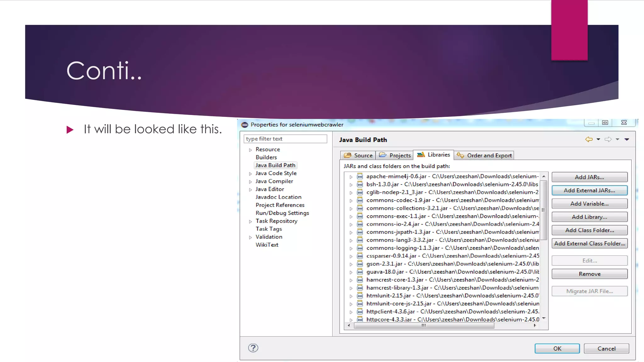Click the jar icon beside htmlunit-2.15.jar
This screenshot has height=362, width=644.
360,296
